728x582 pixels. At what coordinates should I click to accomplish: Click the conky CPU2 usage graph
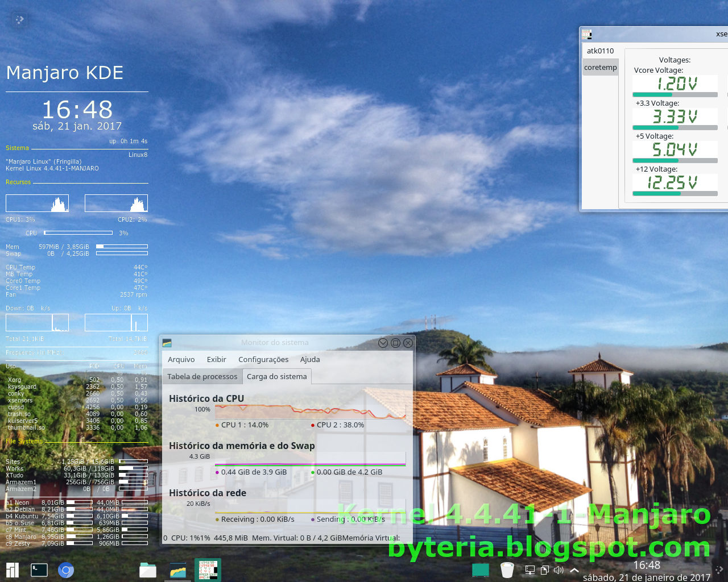[x=116, y=203]
